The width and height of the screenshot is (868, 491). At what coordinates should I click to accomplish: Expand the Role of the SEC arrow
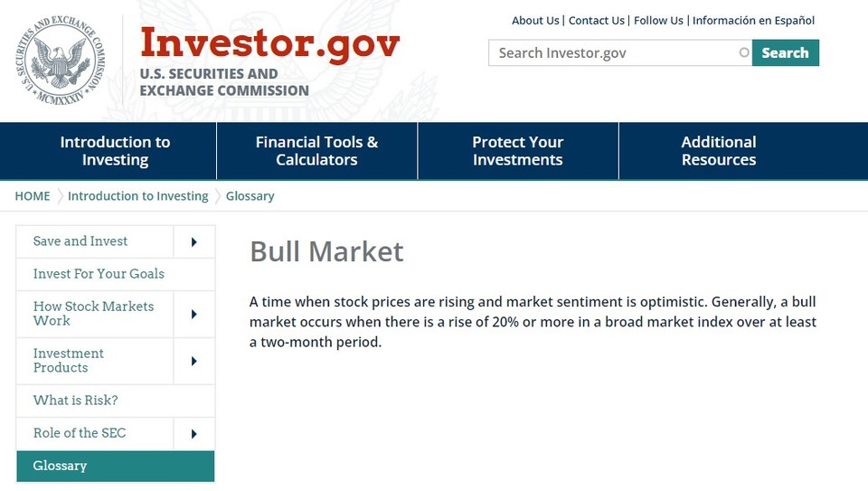coord(194,433)
